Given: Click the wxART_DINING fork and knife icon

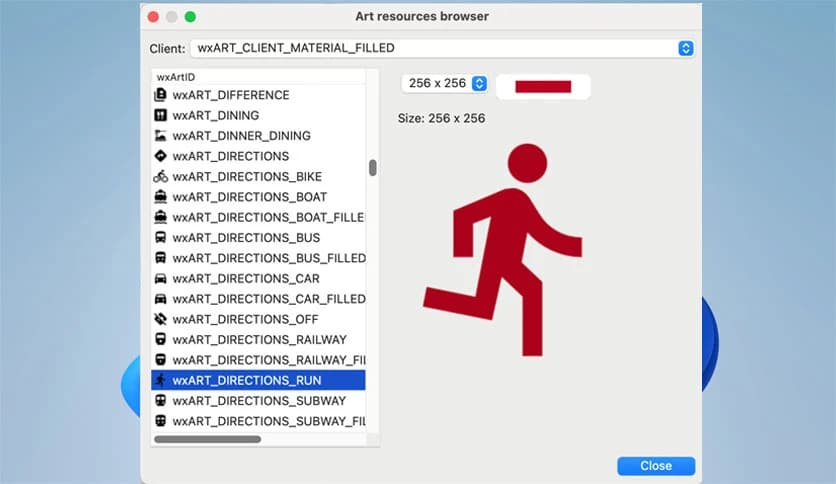Looking at the screenshot, I should pyautogui.click(x=160, y=115).
